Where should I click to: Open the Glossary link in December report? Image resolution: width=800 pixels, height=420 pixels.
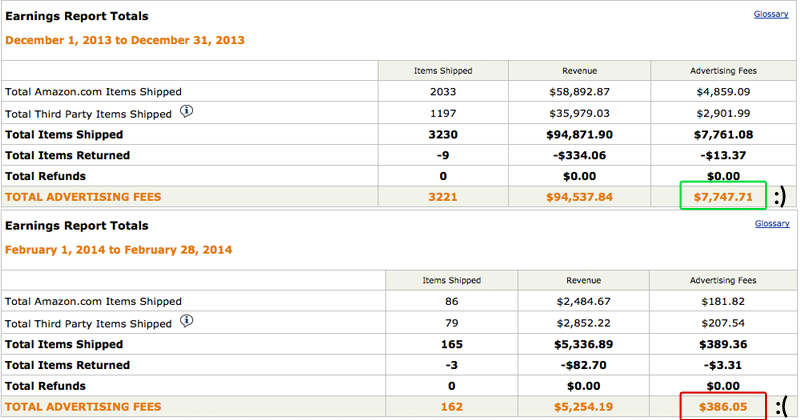click(771, 14)
